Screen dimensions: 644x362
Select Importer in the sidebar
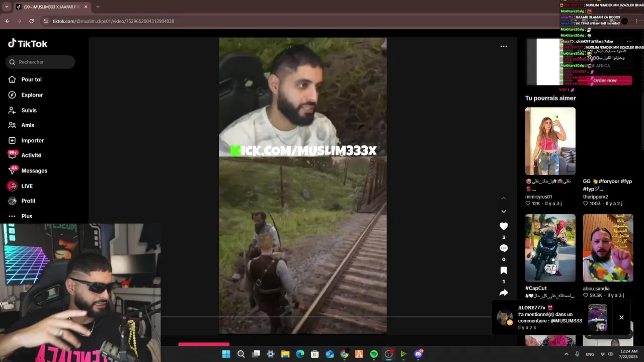(x=32, y=140)
